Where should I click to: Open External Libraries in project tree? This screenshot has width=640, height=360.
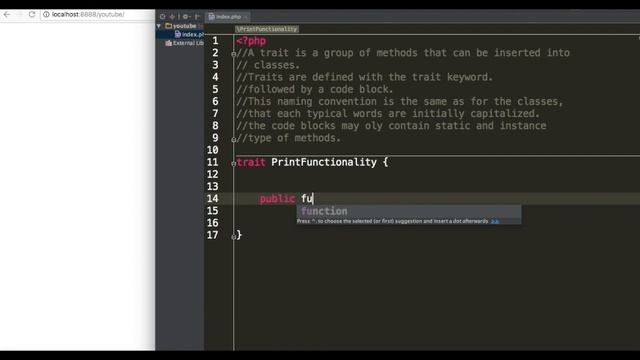click(x=184, y=43)
